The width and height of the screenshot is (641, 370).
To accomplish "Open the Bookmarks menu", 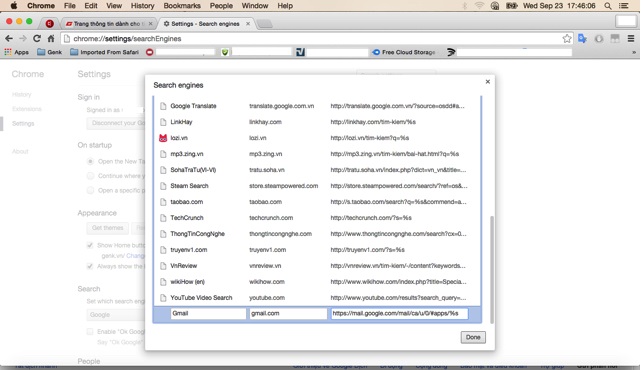I will click(182, 6).
